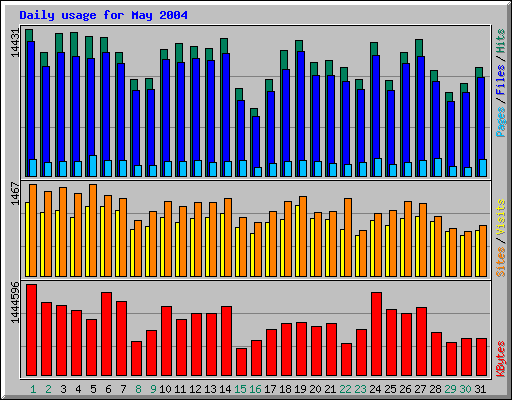Click day label 29 on the x-axis
Image resolution: width=512 pixels, height=400 pixels.
pos(450,389)
